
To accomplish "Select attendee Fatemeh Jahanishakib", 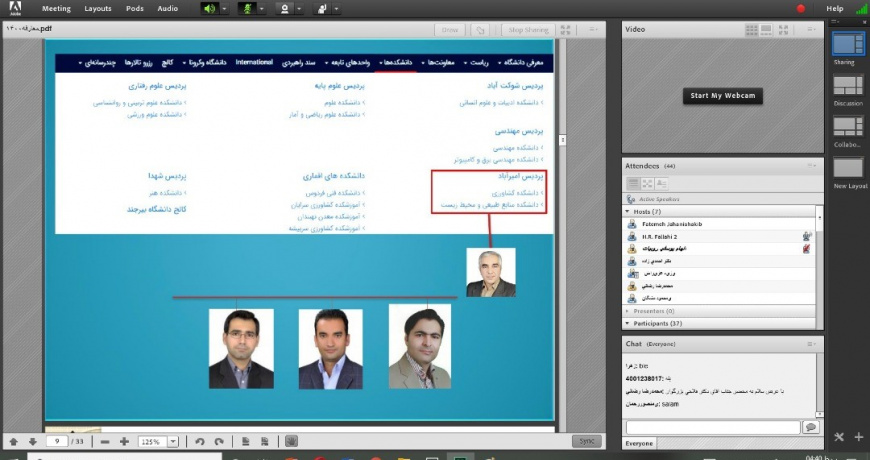I will 719,224.
